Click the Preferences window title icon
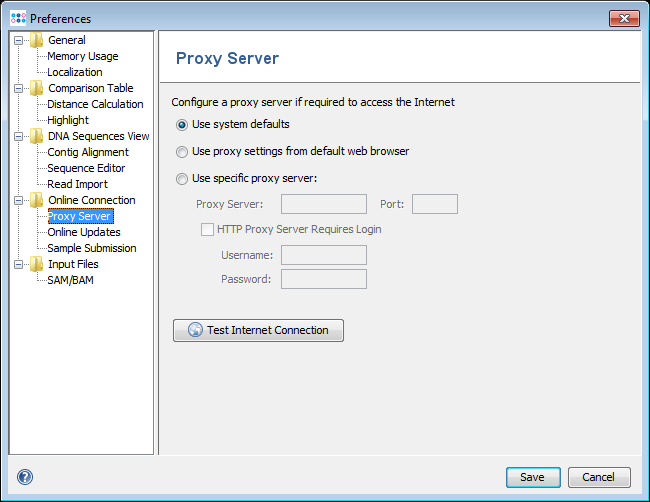This screenshot has width=650, height=502. tap(18, 18)
